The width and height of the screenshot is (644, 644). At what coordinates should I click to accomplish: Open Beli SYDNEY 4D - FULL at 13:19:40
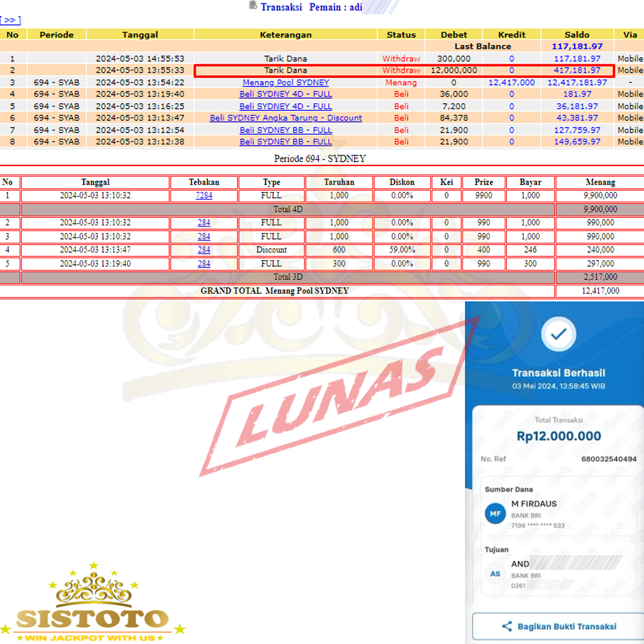[x=285, y=94]
